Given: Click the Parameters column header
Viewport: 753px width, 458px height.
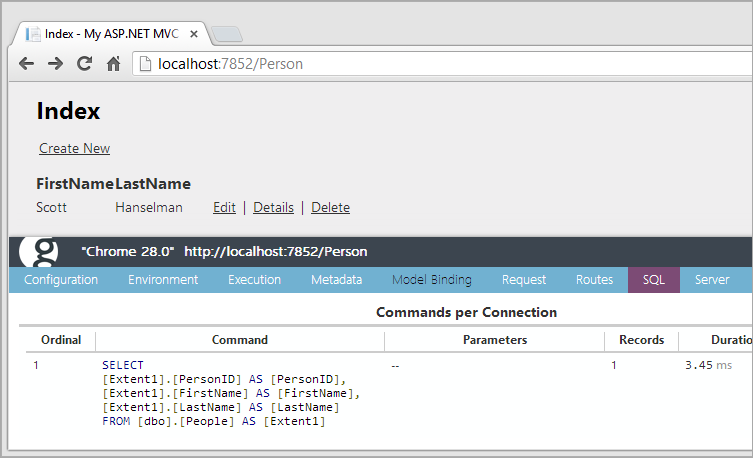Looking at the screenshot, I should pos(495,340).
